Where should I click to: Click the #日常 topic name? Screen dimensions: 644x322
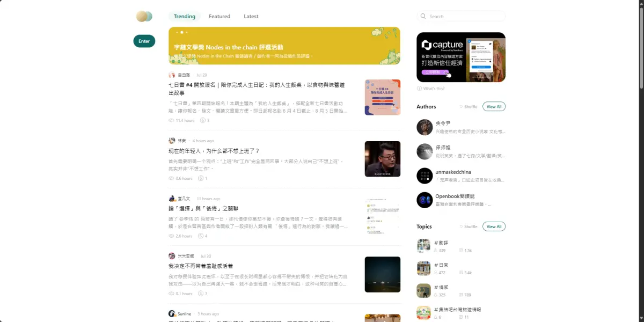(441, 265)
